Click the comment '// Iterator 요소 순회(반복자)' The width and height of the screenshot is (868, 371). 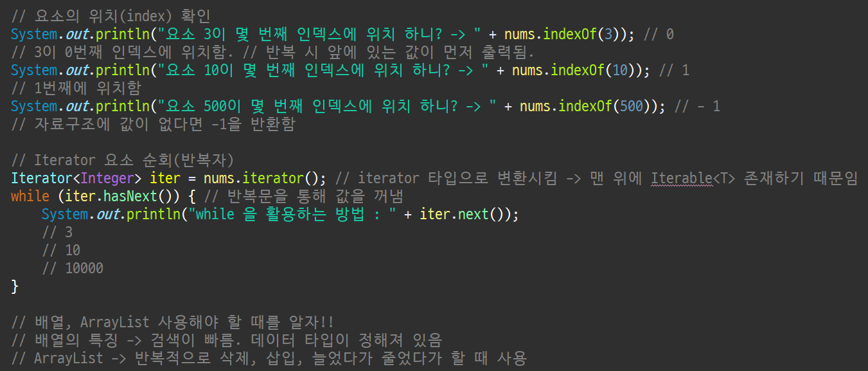123,159
